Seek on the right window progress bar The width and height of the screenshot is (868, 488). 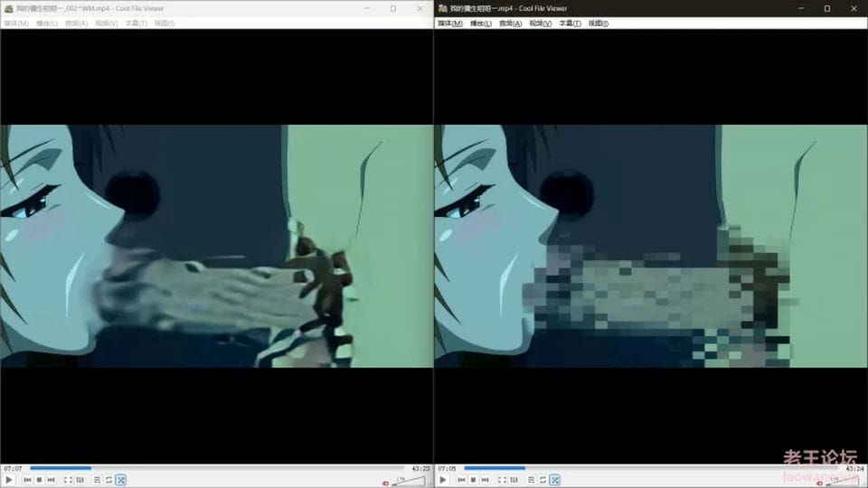pos(653,468)
